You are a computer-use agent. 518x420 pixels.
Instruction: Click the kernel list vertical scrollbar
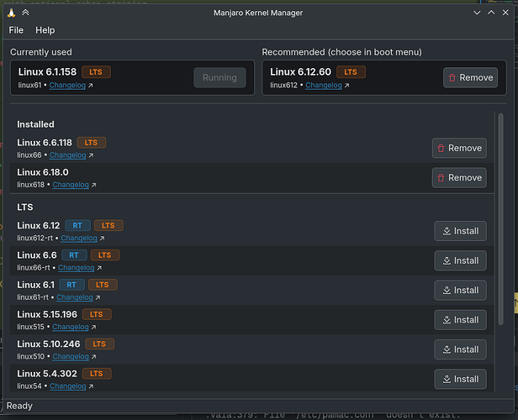[x=501, y=210]
